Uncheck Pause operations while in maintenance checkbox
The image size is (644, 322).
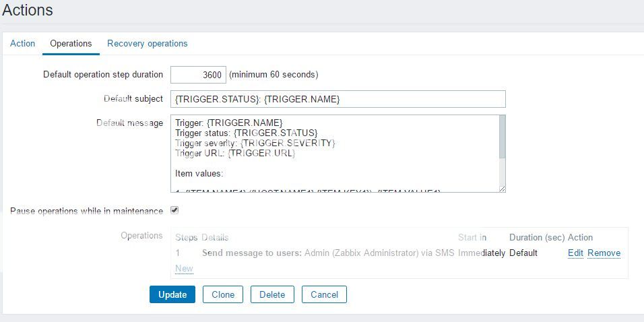coord(174,211)
